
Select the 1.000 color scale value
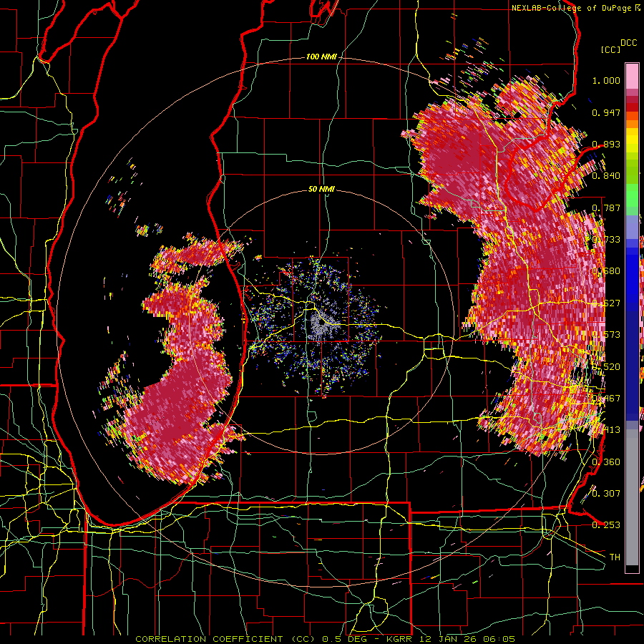(606, 80)
